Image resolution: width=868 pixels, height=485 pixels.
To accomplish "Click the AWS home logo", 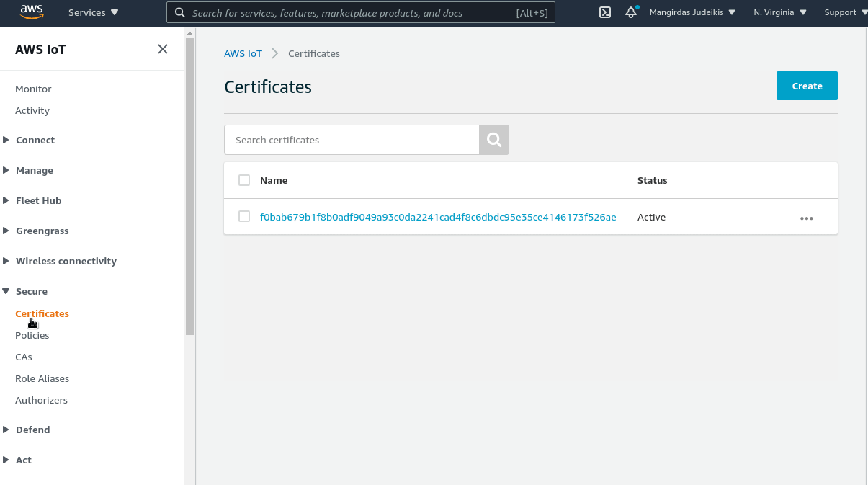I will [x=30, y=12].
